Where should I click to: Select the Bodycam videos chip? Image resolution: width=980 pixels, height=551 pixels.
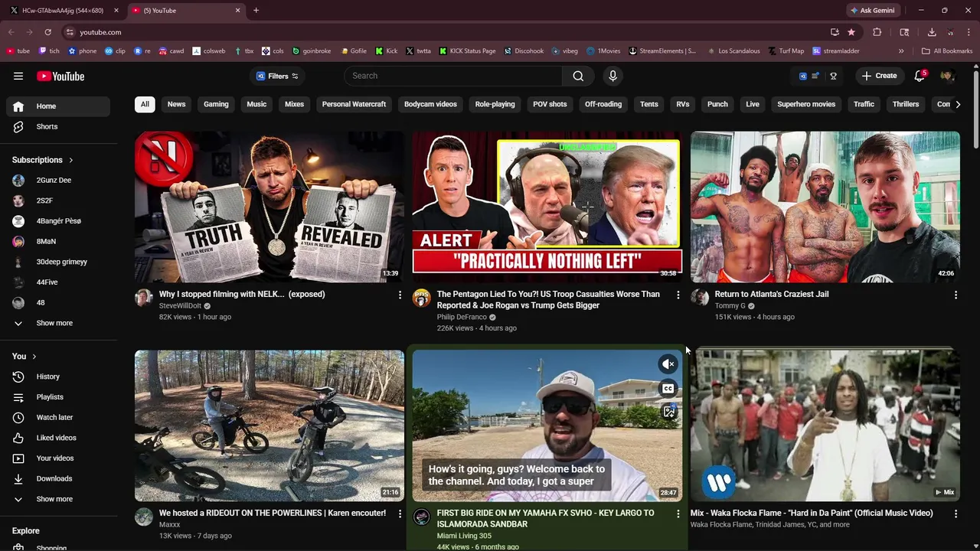(430, 104)
